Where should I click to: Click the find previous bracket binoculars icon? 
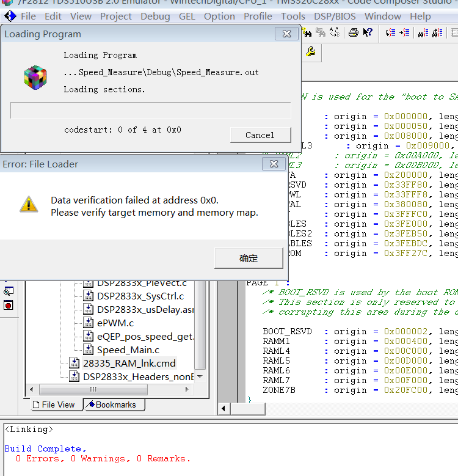[437, 32]
